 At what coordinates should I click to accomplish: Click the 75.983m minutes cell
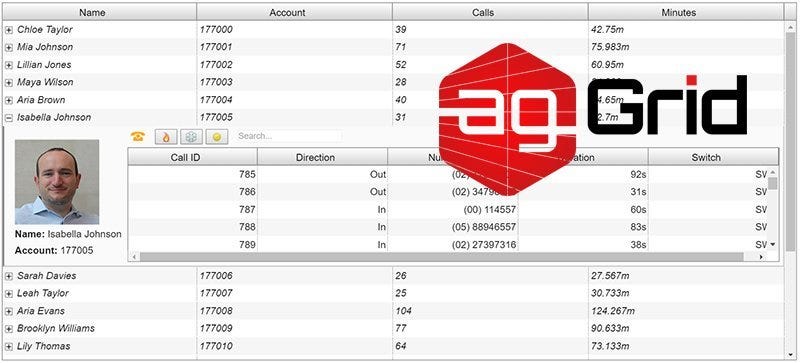point(686,47)
